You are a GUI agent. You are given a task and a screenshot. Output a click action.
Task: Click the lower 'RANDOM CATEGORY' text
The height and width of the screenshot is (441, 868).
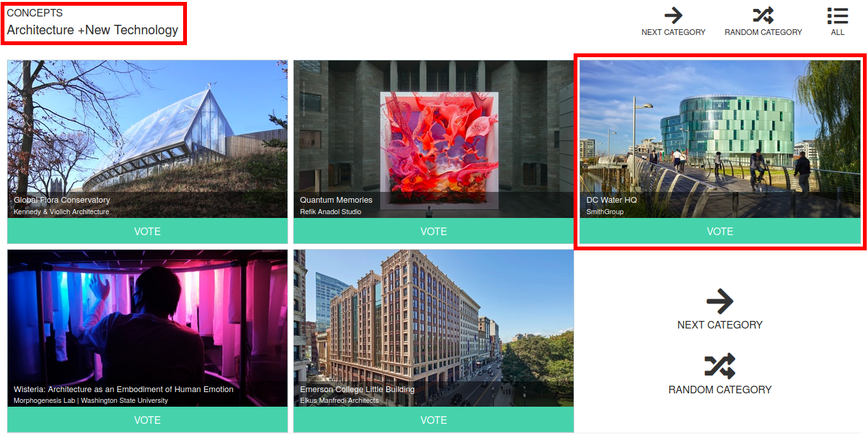pos(720,390)
